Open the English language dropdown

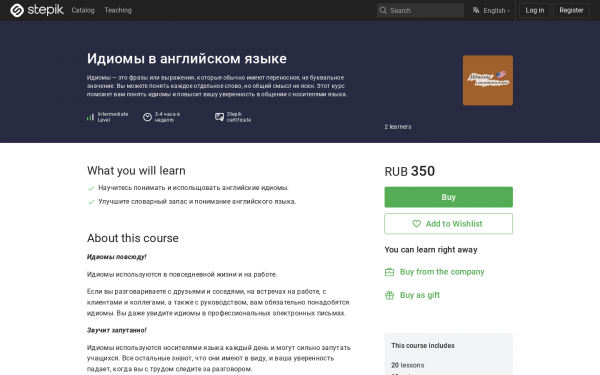pyautogui.click(x=496, y=10)
